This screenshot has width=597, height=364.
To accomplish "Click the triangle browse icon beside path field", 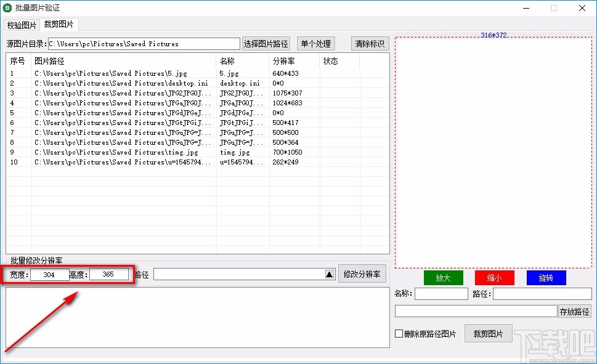I will point(330,274).
